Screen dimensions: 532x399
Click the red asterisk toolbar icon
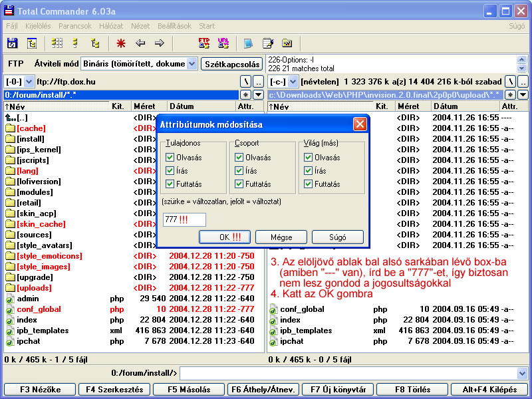pos(121,44)
